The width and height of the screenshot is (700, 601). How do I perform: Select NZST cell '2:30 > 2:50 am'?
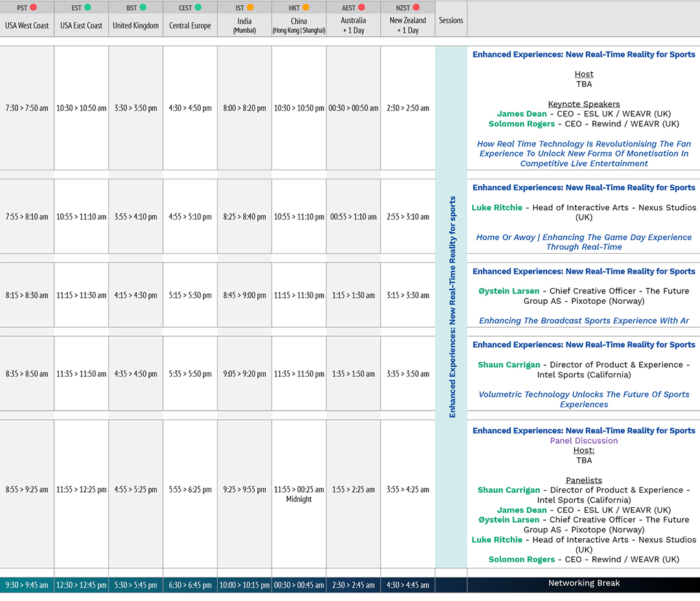(408, 108)
